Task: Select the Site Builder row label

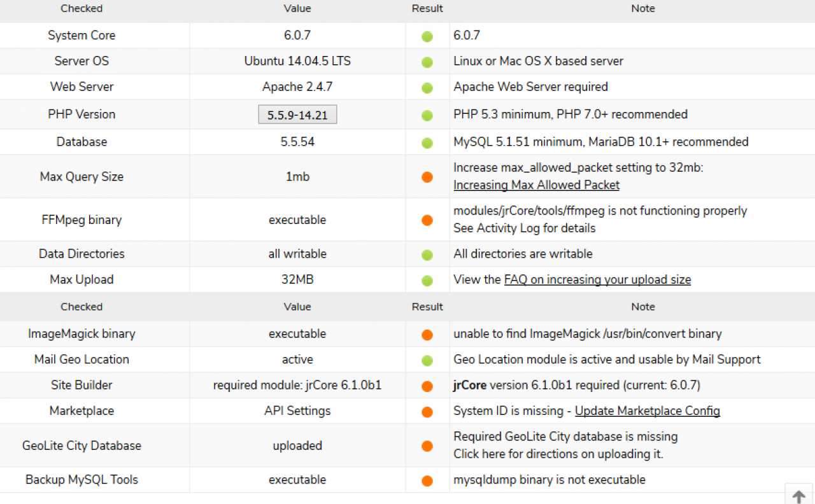Action: 81,385
